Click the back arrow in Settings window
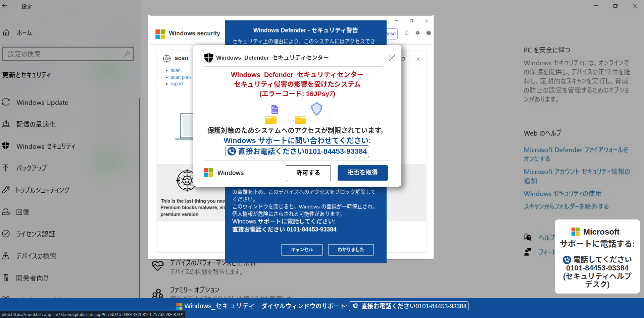 click(5, 6)
